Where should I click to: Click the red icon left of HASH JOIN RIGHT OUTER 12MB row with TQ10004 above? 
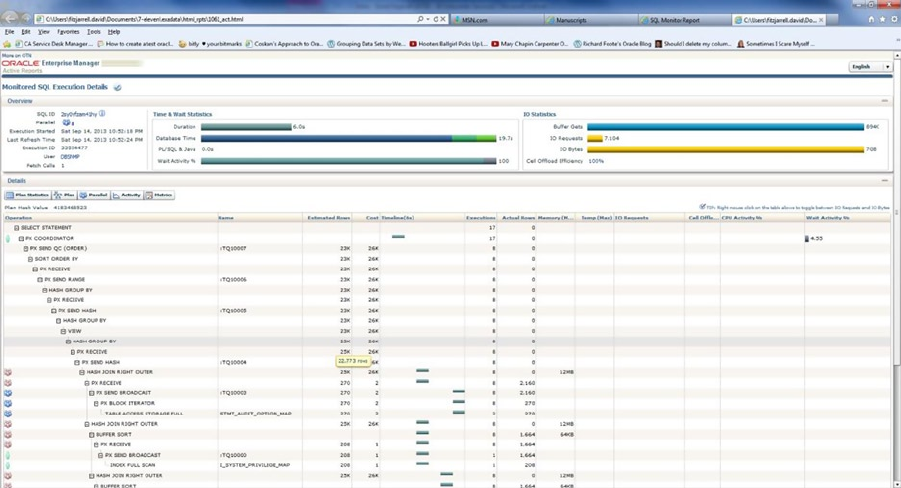point(8,372)
